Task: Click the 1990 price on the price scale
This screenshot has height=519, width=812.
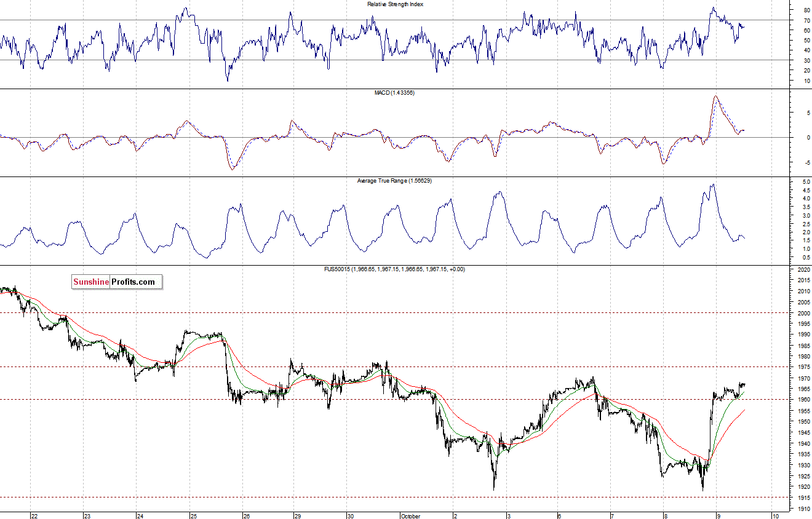Action: click(804, 335)
